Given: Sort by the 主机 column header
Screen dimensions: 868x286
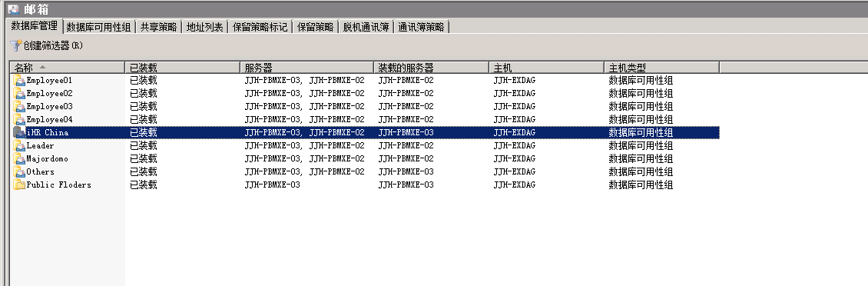Looking at the screenshot, I should (x=547, y=68).
